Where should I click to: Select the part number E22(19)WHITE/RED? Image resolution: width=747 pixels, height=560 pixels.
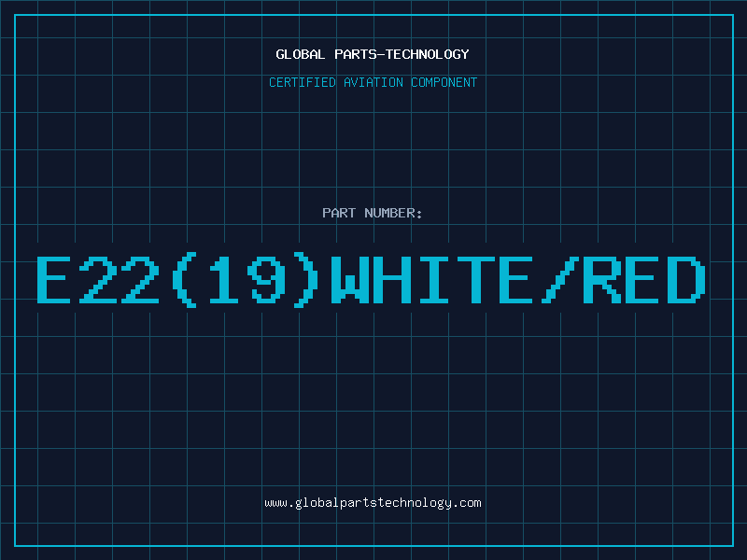click(372, 280)
